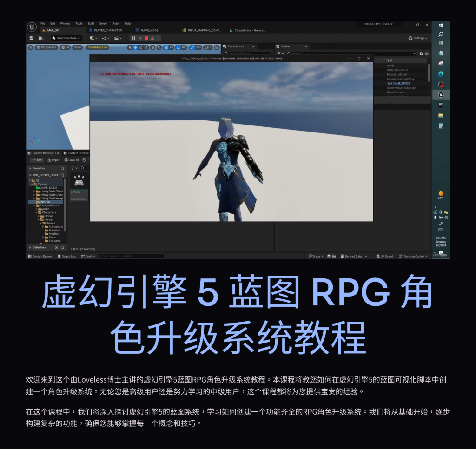Image resolution: width=476 pixels, height=449 pixels.
Task: Toggle scale snapping in viewport toolbar
Action: click(192, 47)
